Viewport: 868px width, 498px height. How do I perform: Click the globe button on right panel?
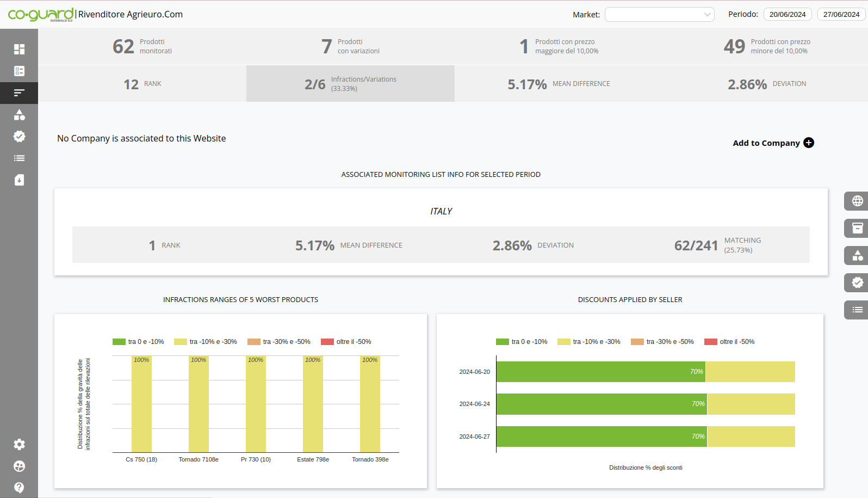tap(857, 201)
